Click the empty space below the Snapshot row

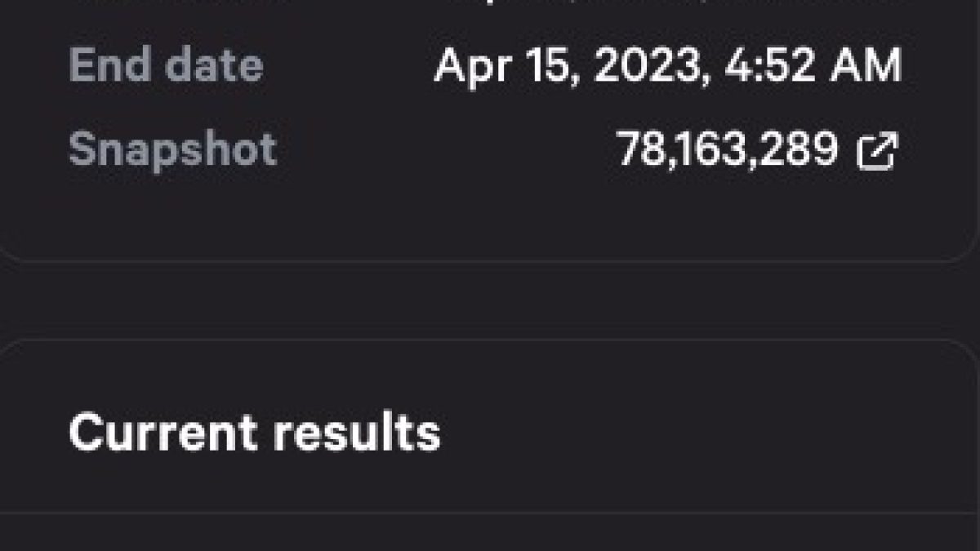tap(490, 212)
